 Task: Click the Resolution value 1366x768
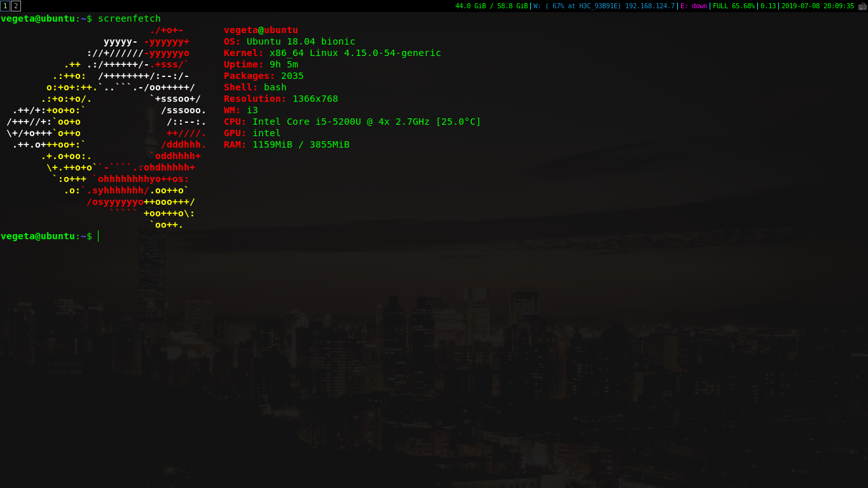[x=315, y=99]
